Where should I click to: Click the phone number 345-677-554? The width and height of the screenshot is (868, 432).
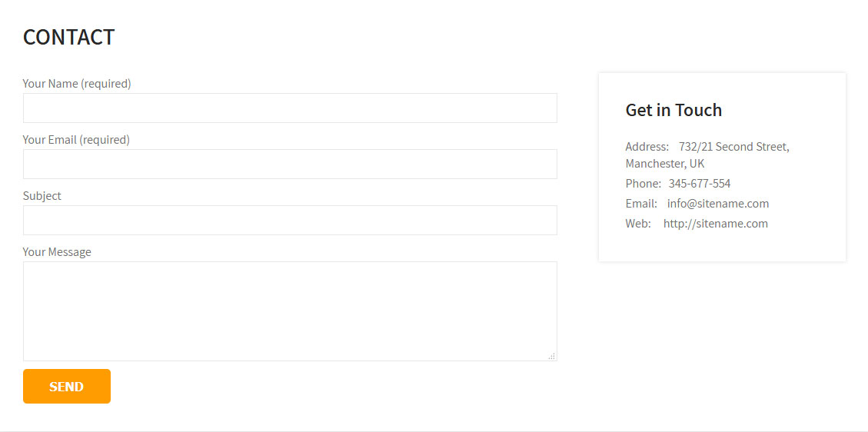[x=700, y=184]
